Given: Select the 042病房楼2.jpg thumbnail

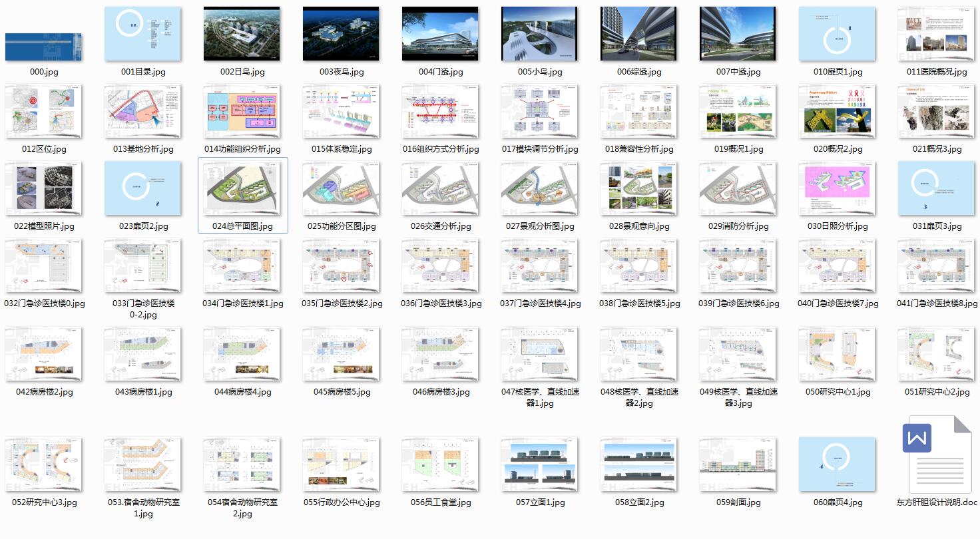Looking at the screenshot, I should click(43, 354).
